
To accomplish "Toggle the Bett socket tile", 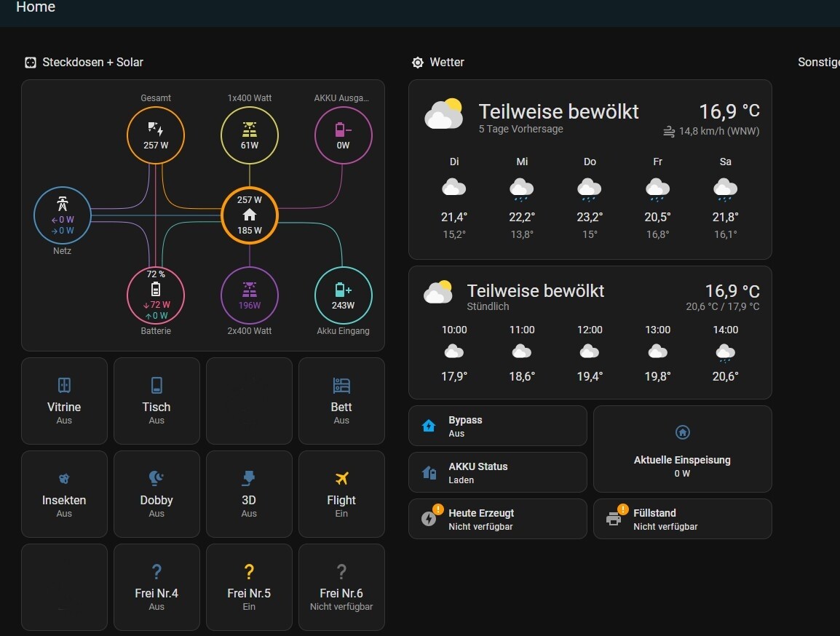I will (341, 401).
